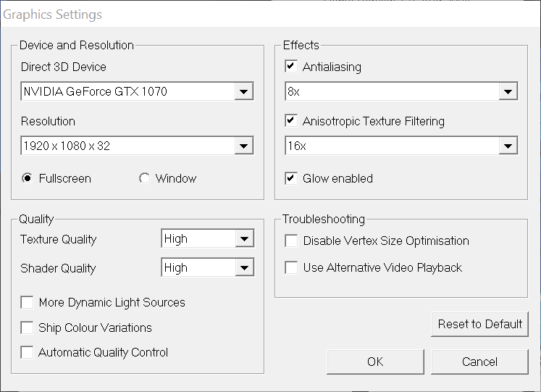Expand the Shader Quality dropdown
The image size is (541, 392).
pos(245,267)
